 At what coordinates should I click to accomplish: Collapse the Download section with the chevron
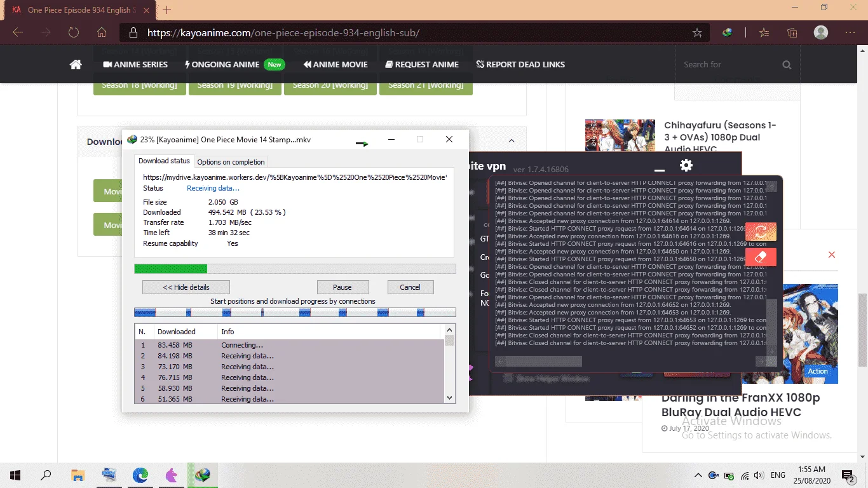point(512,141)
